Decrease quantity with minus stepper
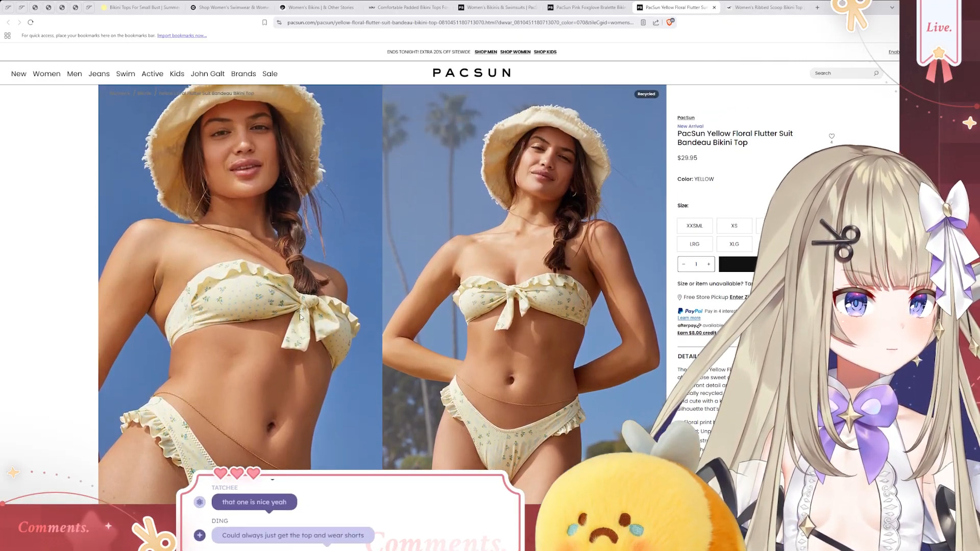 683,264
